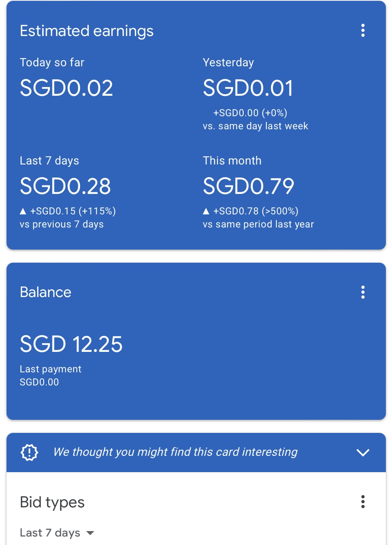Open the Bid types card overflow menu
392x545 pixels.
(363, 502)
